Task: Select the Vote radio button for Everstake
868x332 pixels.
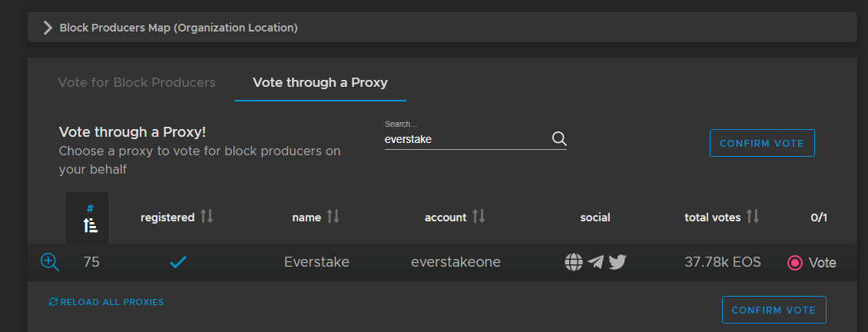Action: click(795, 263)
